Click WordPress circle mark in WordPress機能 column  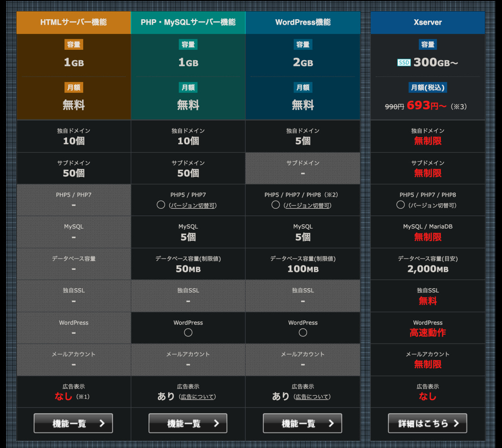pos(303,333)
